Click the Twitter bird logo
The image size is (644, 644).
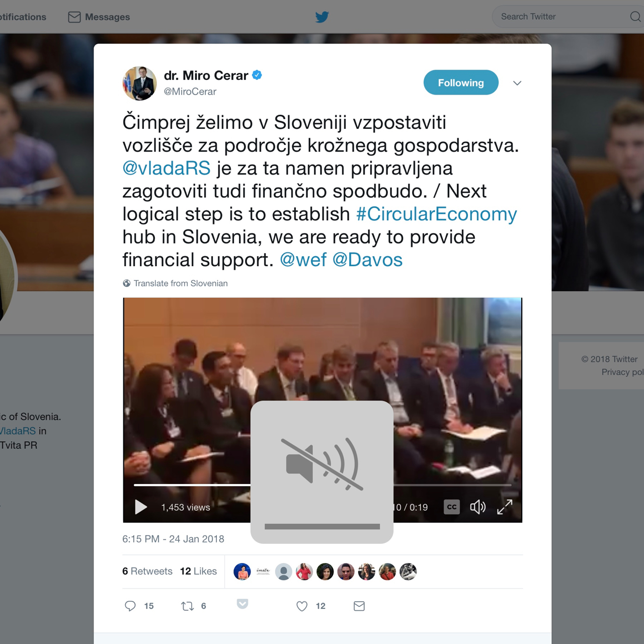point(322,17)
